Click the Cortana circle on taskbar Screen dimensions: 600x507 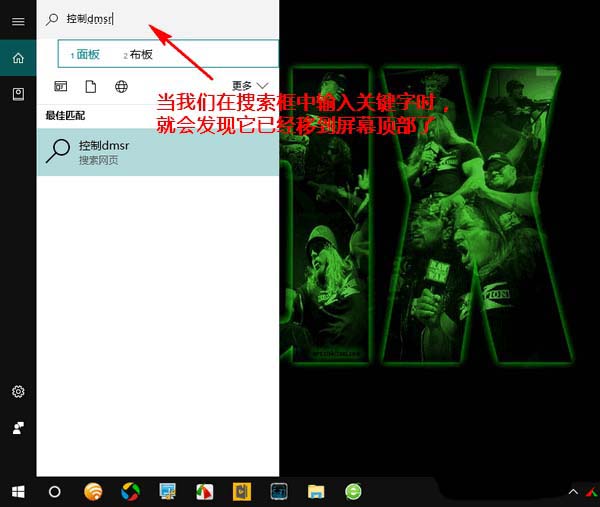(x=55, y=491)
